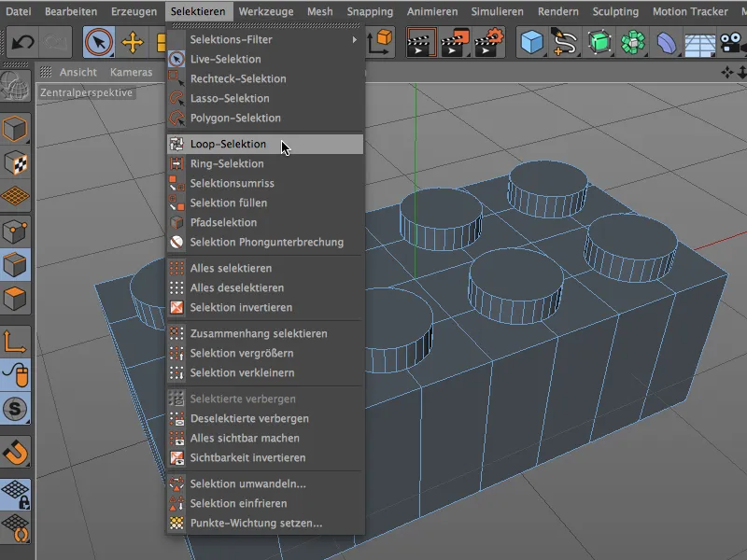Select the Move tool icon
747x560 pixels.
[133, 43]
